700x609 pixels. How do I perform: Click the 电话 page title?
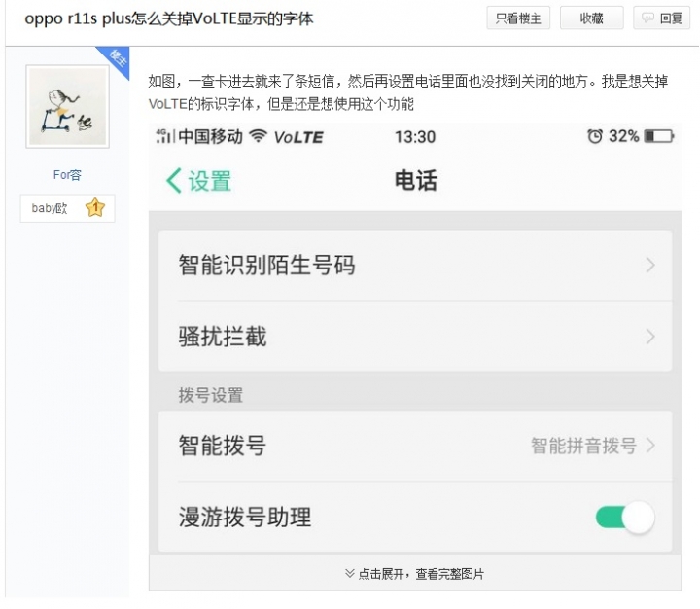416,181
